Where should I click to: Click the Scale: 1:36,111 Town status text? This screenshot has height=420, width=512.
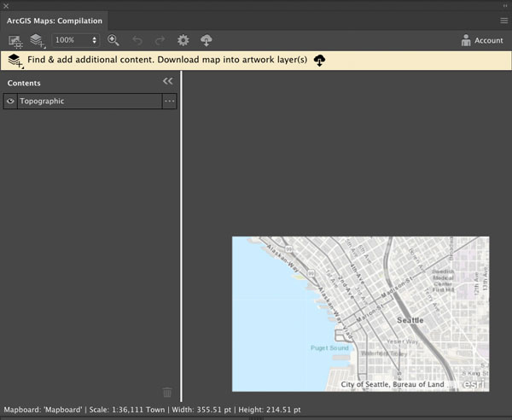(x=127, y=410)
